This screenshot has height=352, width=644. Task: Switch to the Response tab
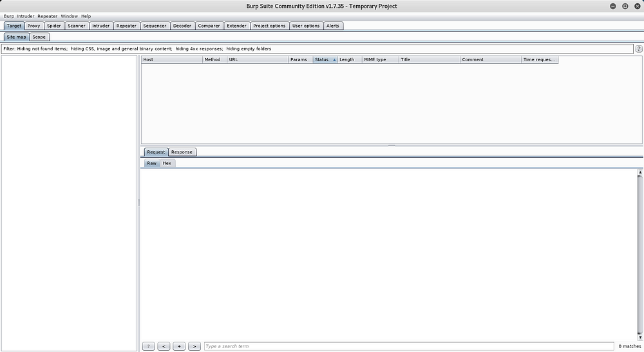182,152
